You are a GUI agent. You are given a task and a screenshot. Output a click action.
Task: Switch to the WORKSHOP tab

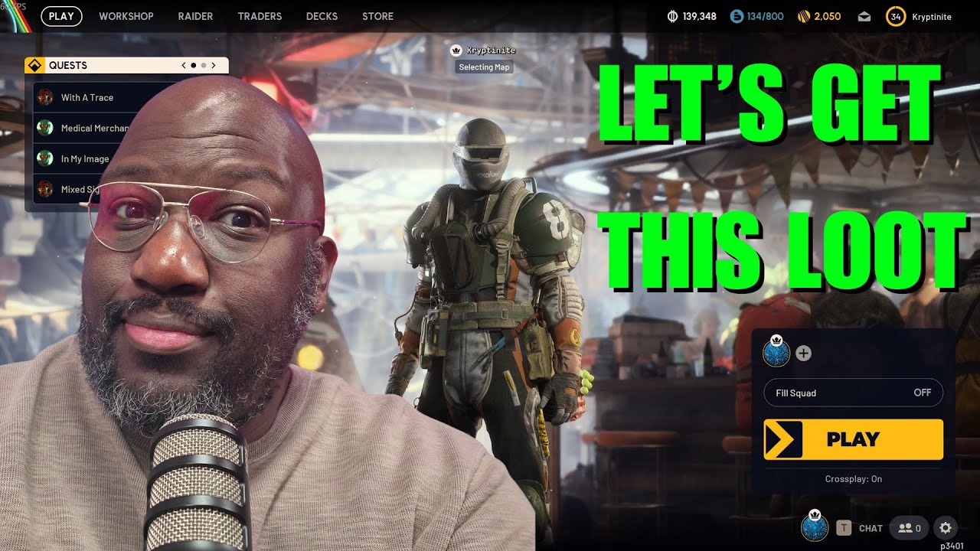[x=126, y=16]
